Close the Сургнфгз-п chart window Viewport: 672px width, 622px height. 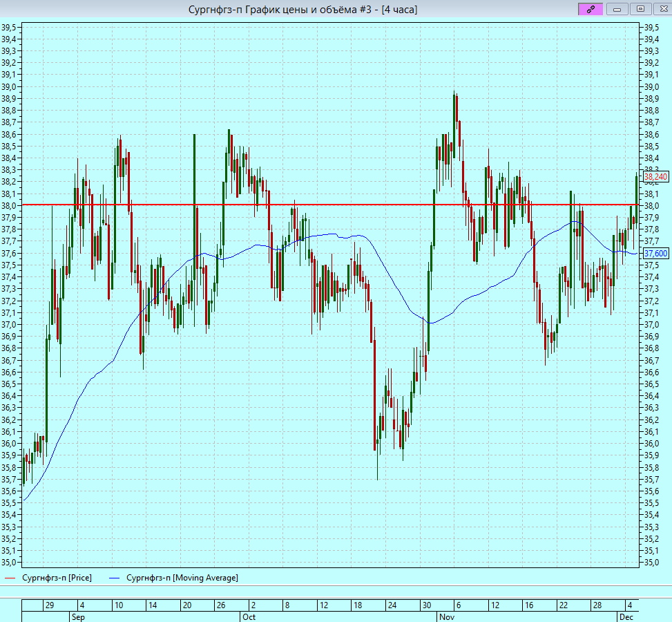pyautogui.click(x=663, y=9)
